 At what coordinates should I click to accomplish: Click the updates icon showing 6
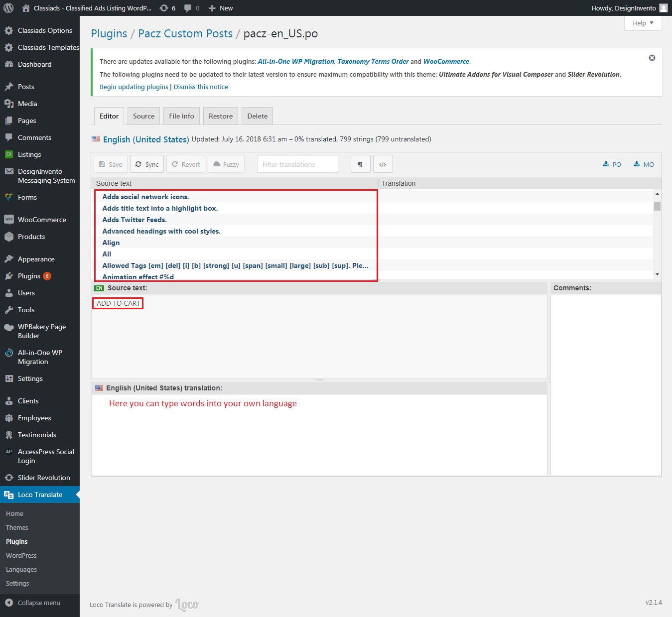(x=167, y=8)
